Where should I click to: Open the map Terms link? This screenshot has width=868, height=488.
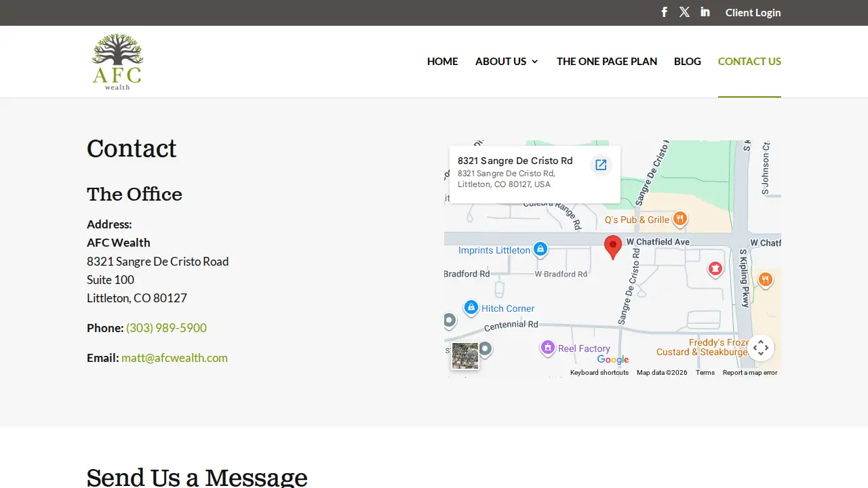[705, 373]
